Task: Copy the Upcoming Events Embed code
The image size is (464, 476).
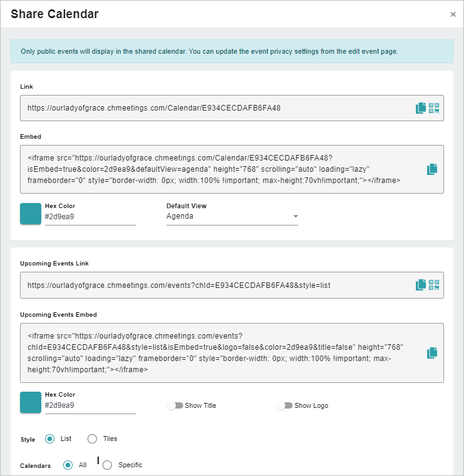Action: [432, 353]
